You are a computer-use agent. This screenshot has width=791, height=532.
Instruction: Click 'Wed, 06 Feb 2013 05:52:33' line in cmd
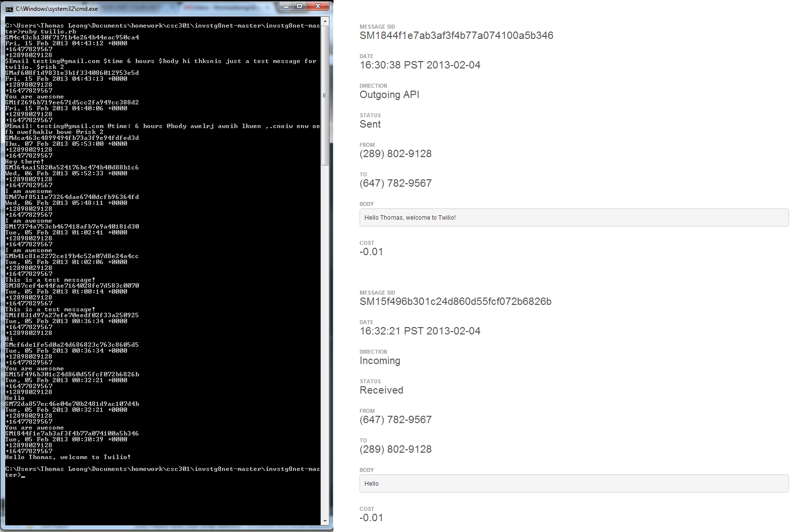point(66,173)
